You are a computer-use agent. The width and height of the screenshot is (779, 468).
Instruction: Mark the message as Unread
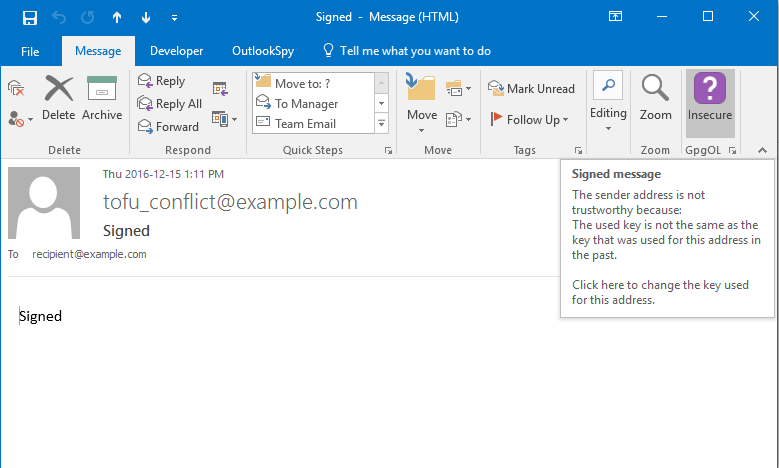tap(531, 89)
